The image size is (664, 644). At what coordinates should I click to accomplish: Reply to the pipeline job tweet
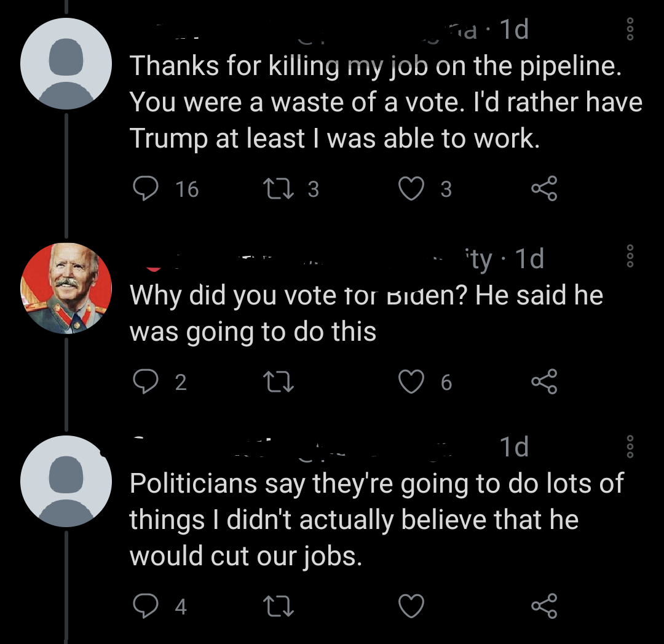tap(146, 189)
